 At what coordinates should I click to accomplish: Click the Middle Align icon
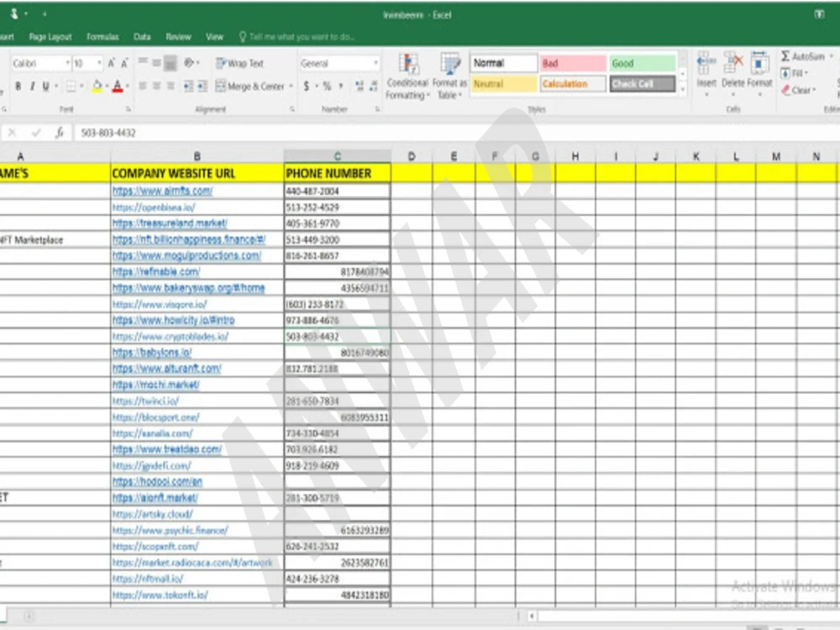pyautogui.click(x=156, y=63)
